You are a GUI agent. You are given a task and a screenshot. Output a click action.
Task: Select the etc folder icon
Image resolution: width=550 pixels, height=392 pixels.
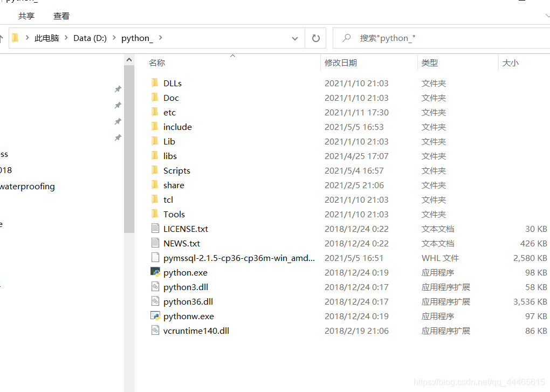tap(155, 112)
